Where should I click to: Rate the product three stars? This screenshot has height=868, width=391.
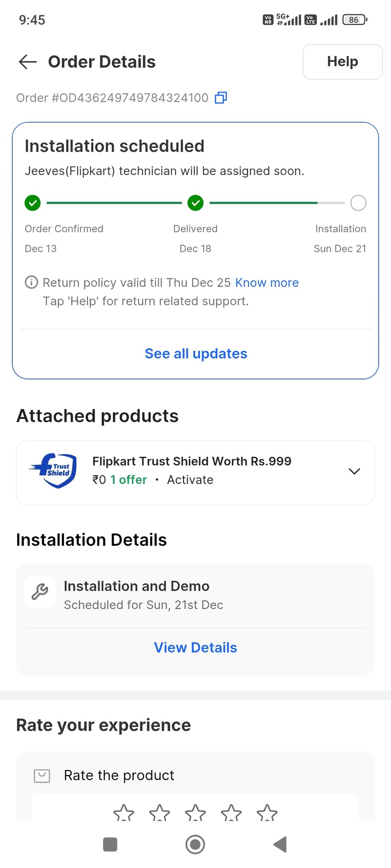(195, 813)
